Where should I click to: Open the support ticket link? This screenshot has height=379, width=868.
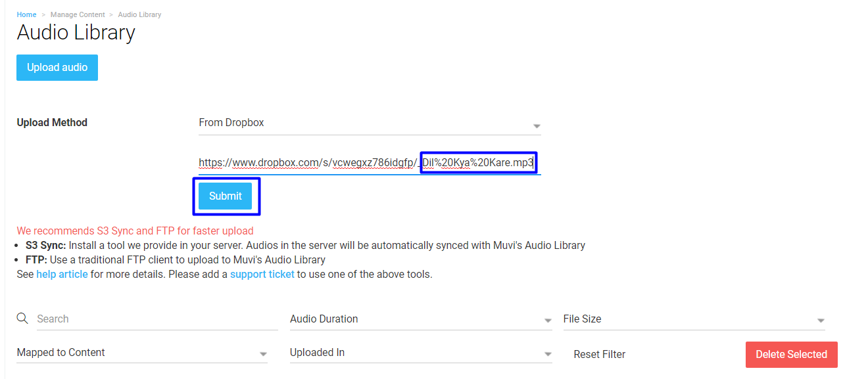(x=262, y=274)
